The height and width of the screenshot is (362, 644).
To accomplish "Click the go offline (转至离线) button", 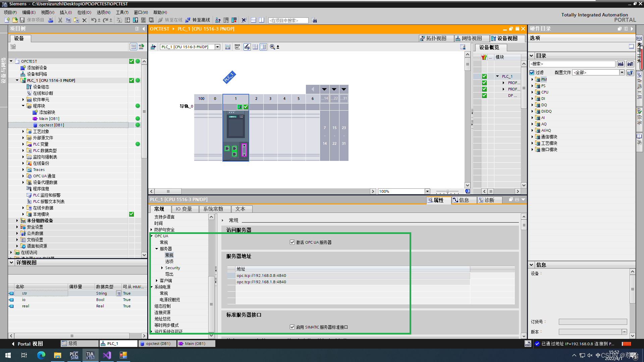I will (x=198, y=20).
